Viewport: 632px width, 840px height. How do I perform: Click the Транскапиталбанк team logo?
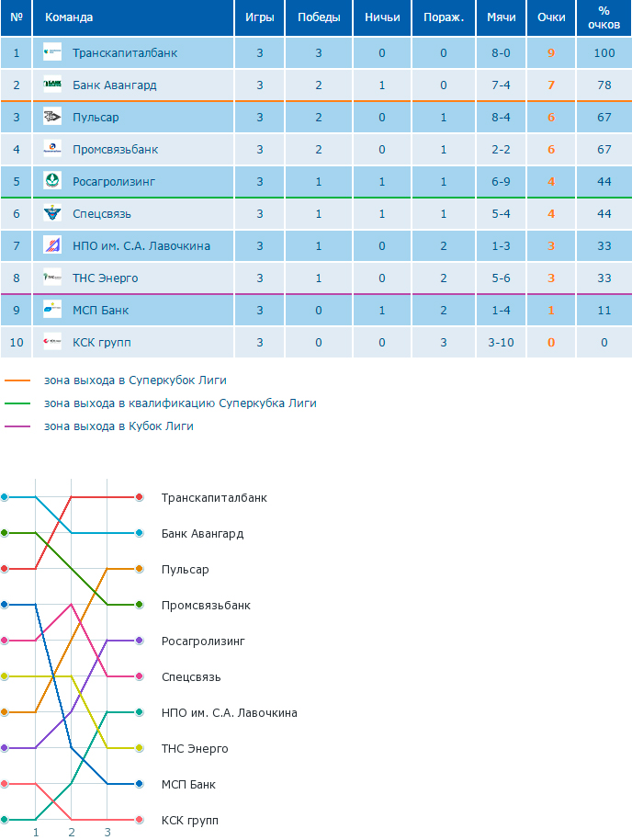pyautogui.click(x=52, y=52)
